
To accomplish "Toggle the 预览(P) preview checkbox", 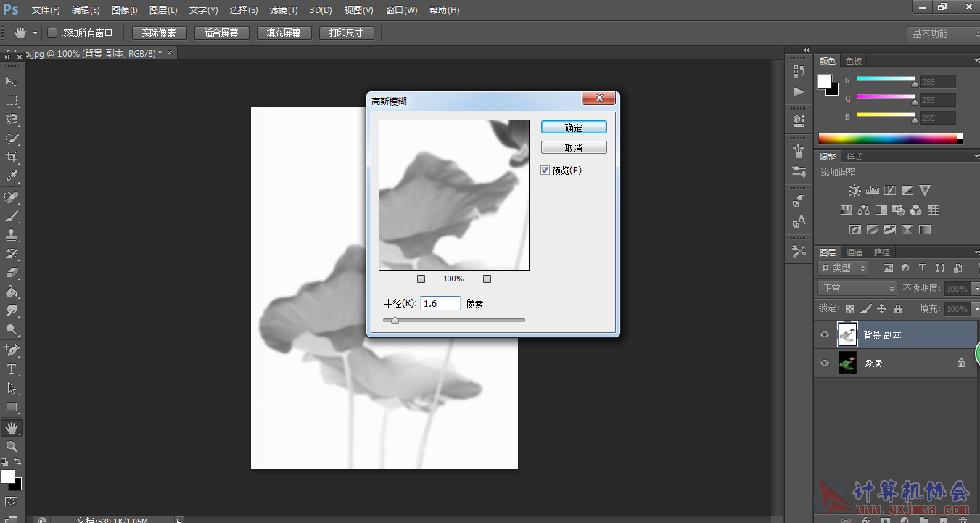I will [545, 170].
